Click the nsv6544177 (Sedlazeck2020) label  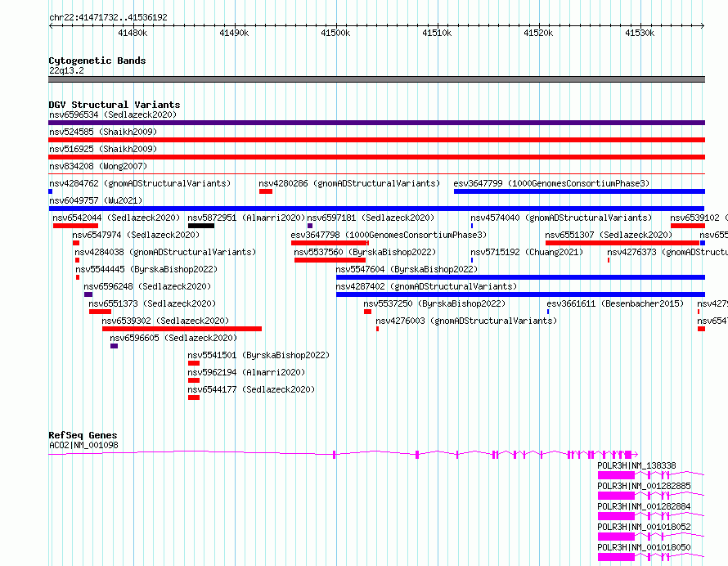point(251,389)
